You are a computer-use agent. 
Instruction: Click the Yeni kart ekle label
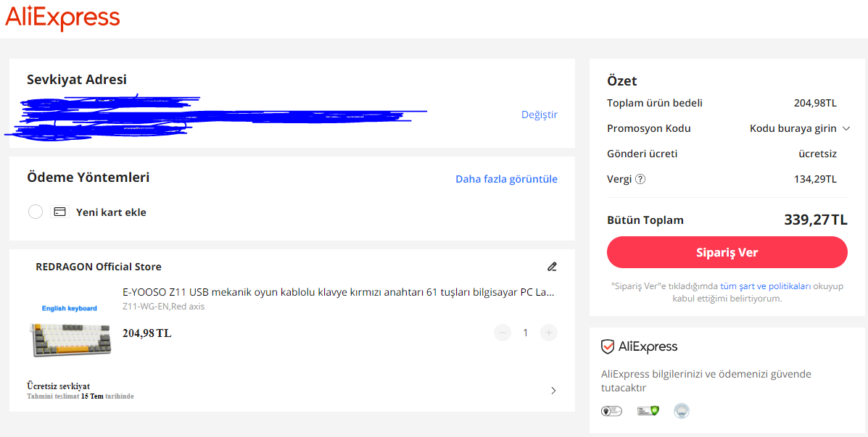pos(111,212)
